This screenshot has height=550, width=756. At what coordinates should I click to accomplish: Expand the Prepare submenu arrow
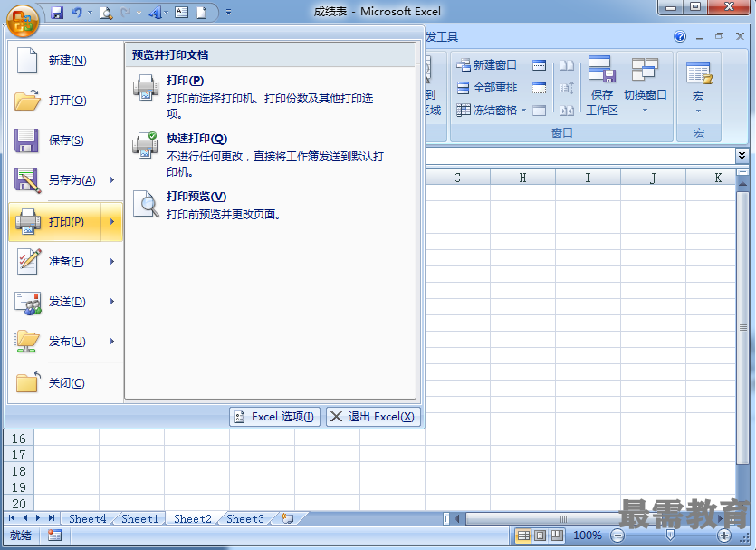(x=112, y=262)
